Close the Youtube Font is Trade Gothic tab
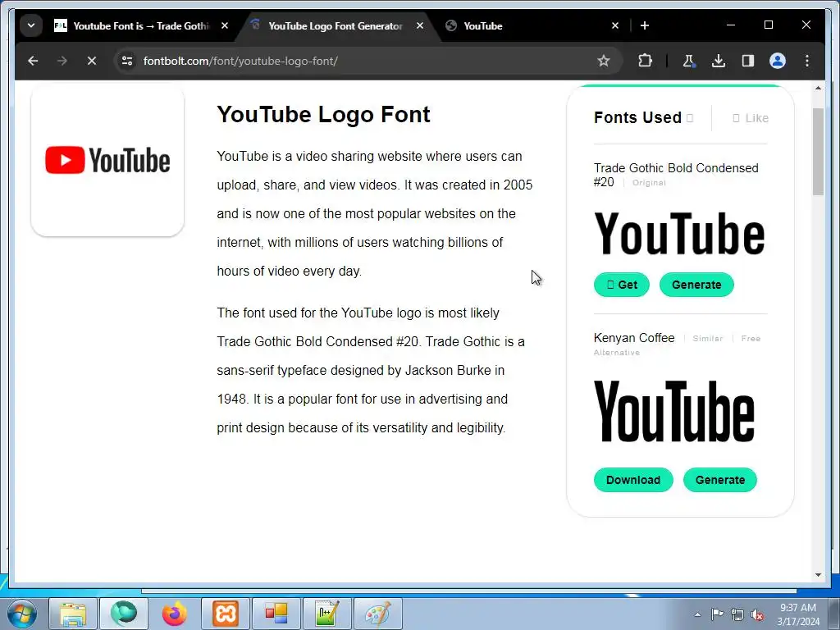The height and width of the screenshot is (630, 840). pyautogui.click(x=225, y=25)
